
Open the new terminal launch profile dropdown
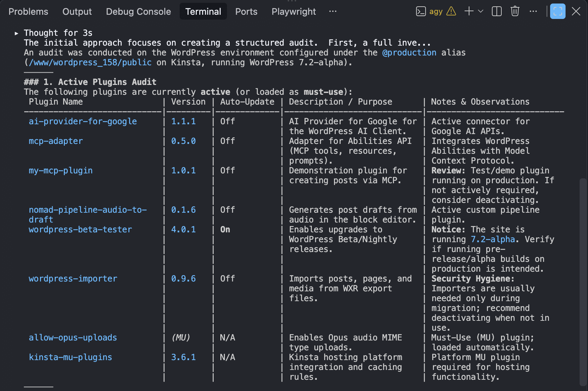coord(481,11)
